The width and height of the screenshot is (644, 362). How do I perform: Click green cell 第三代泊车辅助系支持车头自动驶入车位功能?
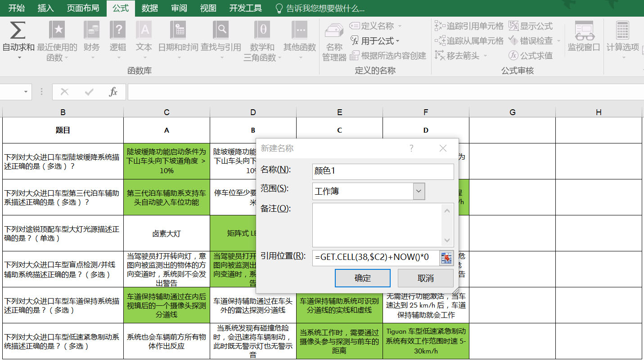(x=167, y=197)
